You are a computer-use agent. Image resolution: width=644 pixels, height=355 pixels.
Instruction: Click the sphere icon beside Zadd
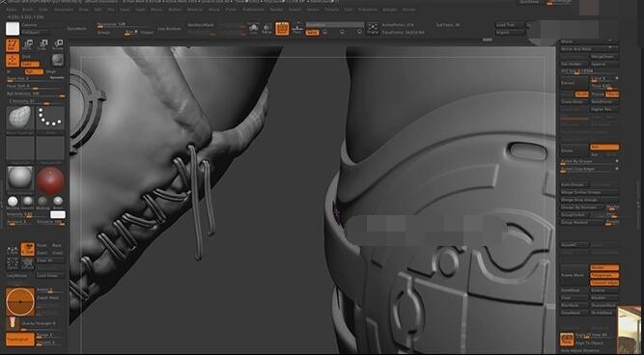(58, 61)
